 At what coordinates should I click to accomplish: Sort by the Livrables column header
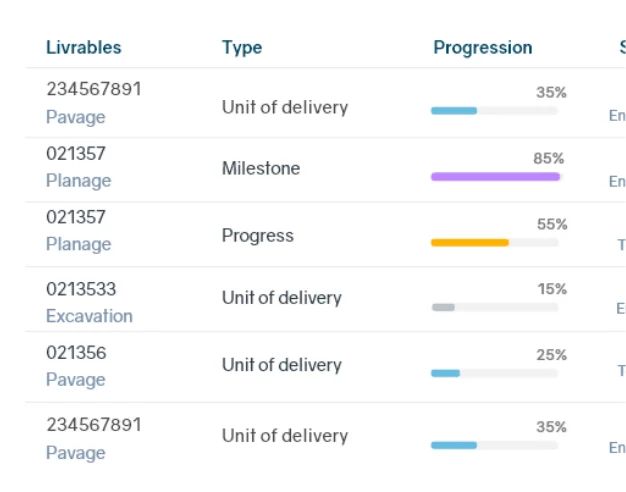pos(83,47)
